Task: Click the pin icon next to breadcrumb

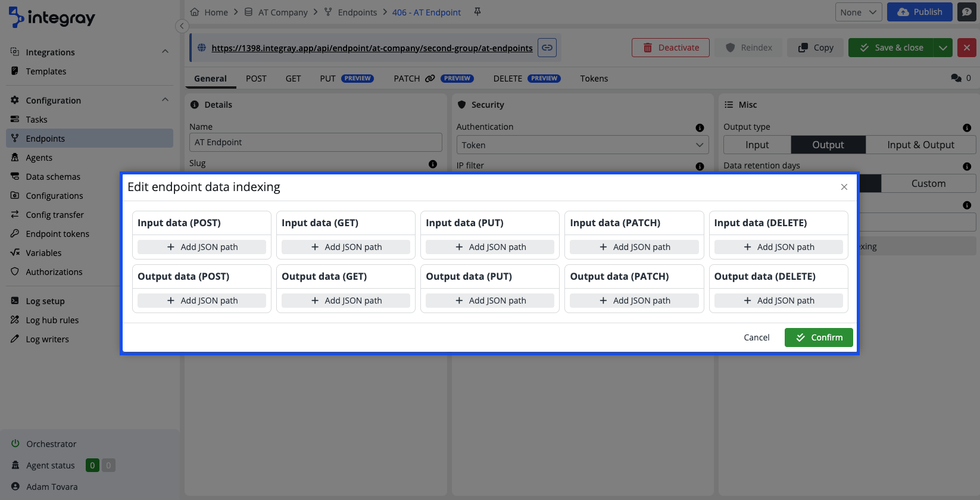Action: point(477,12)
